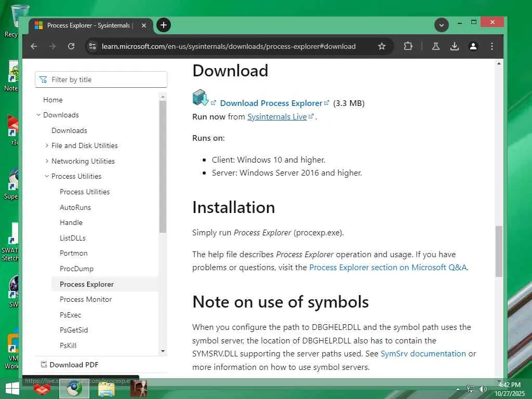Viewport: 532px width, 399px height.
Task: Bookmark this page with the star icon
Action: pyautogui.click(x=382, y=46)
